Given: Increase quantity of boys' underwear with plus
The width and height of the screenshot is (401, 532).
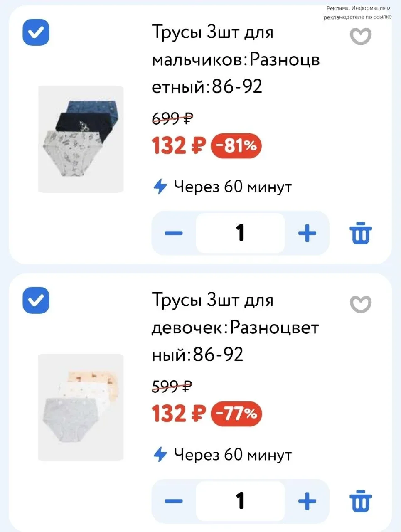Looking at the screenshot, I should coord(308,233).
